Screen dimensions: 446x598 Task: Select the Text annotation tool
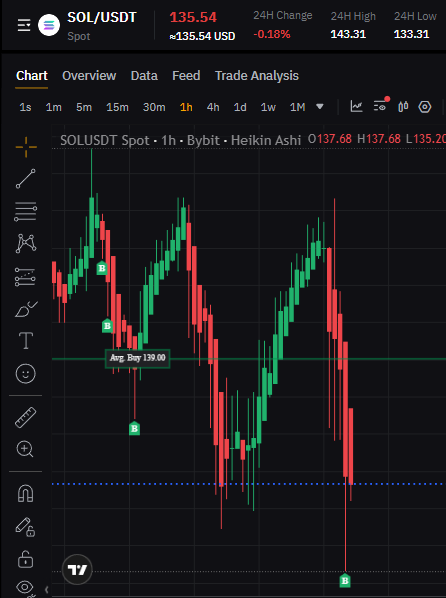tap(26, 341)
